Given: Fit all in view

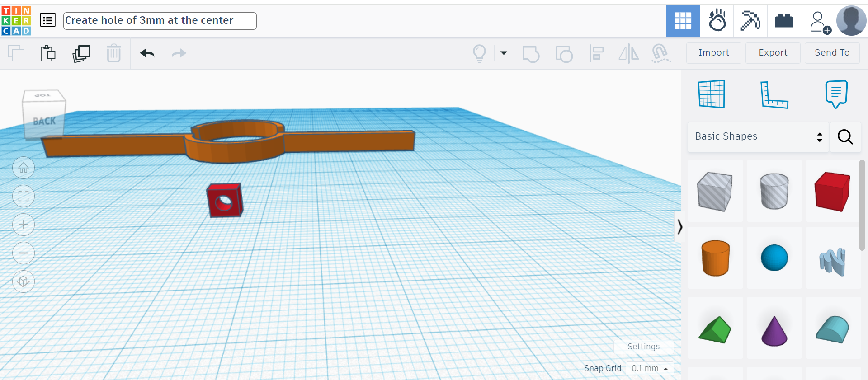Looking at the screenshot, I should tap(24, 196).
